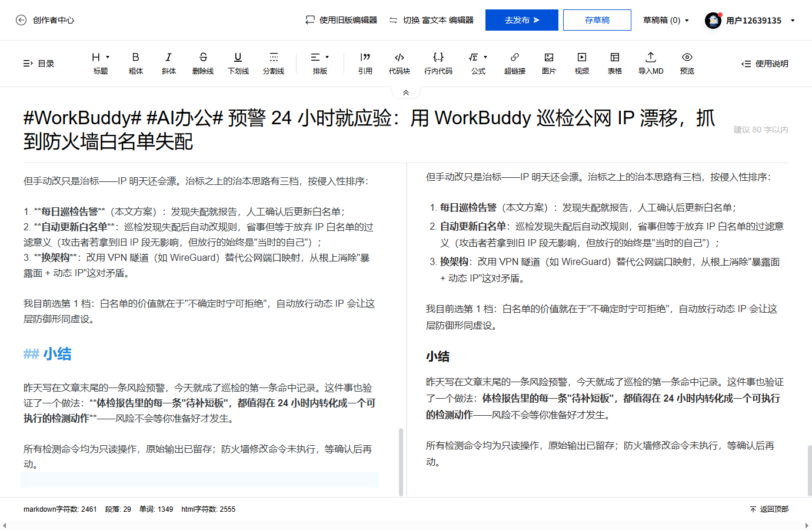This screenshot has height=530, width=812.
Task: Insert a table (表格)
Action: pyautogui.click(x=615, y=63)
